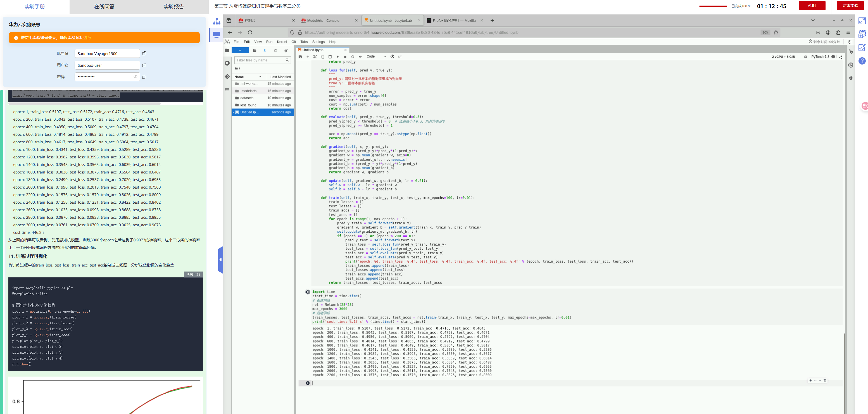
Task: Toggle password visibility eye icon
Action: coord(135,77)
